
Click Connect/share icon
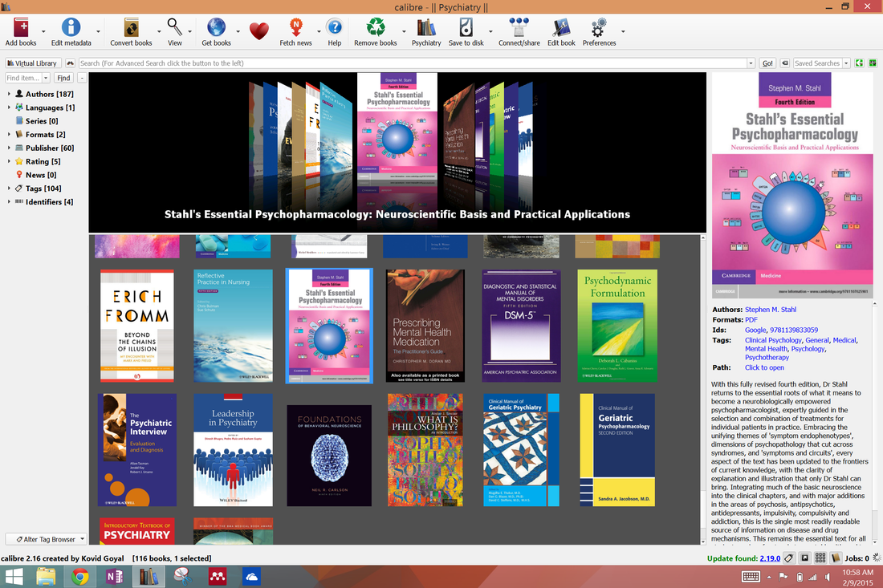click(x=519, y=27)
